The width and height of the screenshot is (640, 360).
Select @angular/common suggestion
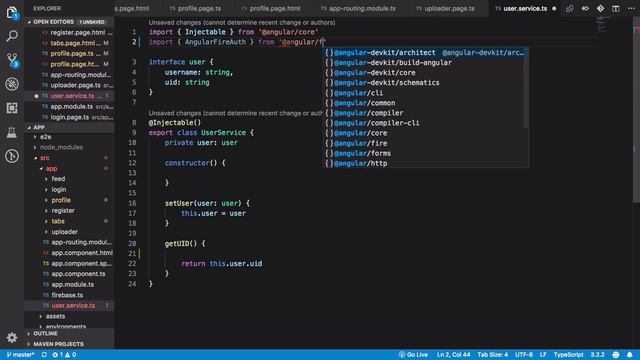tap(423, 103)
